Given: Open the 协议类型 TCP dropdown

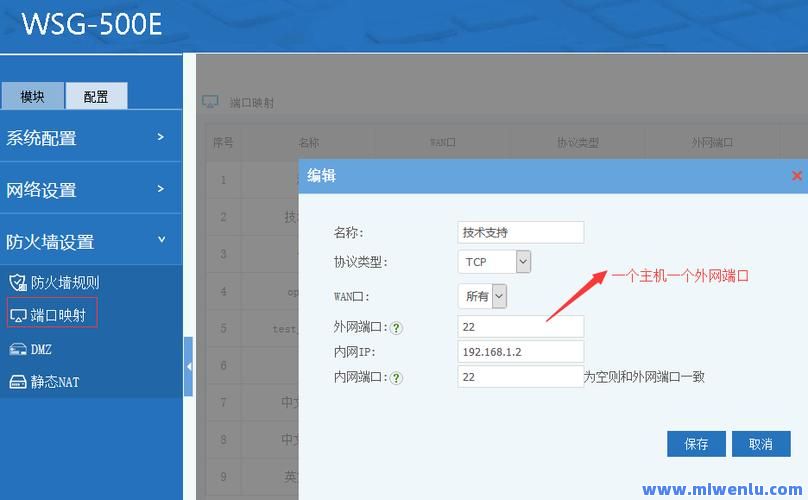Looking at the screenshot, I should (x=494, y=262).
